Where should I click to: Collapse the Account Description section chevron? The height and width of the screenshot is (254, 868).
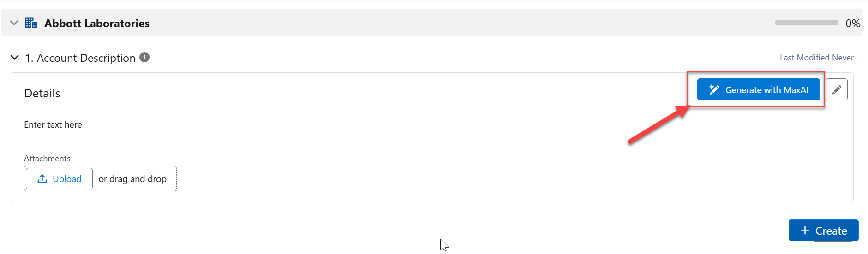[x=15, y=58]
